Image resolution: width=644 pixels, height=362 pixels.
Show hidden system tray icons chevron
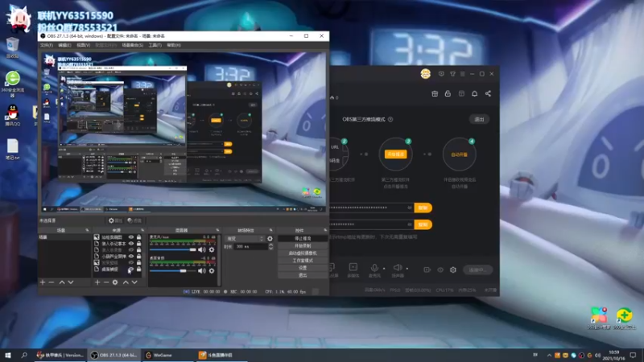[x=549, y=355]
